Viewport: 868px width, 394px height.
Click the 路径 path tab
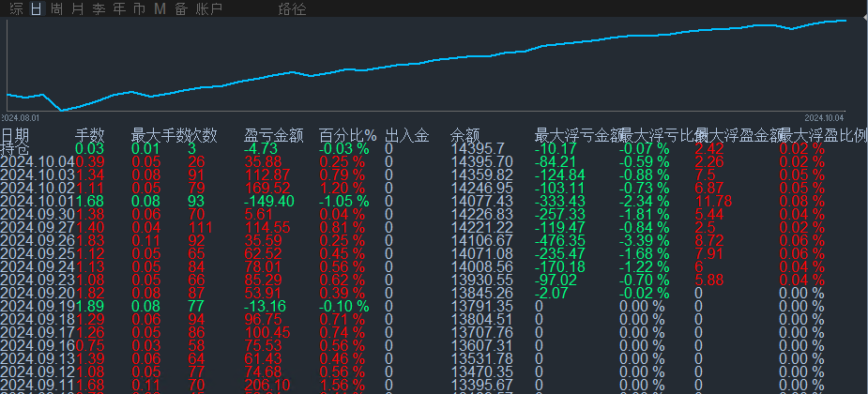(292, 8)
